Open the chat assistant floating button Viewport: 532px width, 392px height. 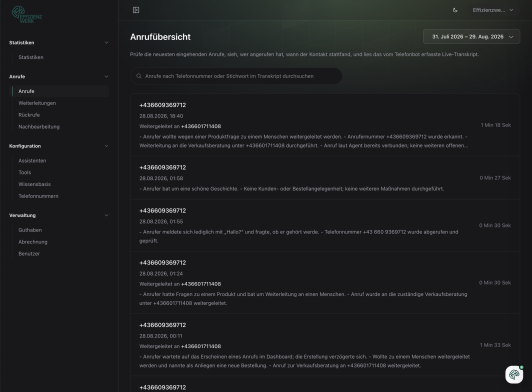[514, 375]
